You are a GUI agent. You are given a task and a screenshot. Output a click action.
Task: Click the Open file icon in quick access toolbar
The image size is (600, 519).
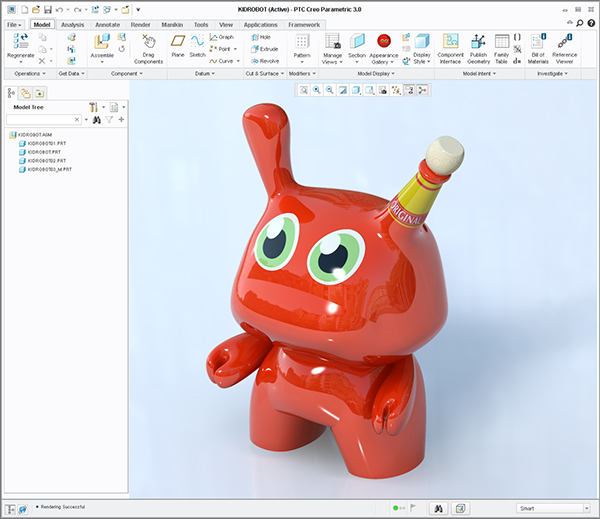click(x=36, y=10)
